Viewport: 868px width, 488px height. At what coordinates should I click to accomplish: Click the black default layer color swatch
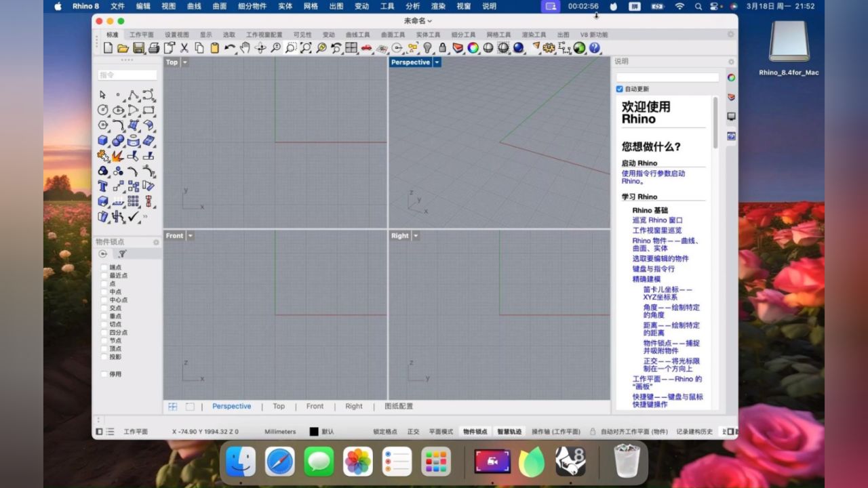[314, 432]
